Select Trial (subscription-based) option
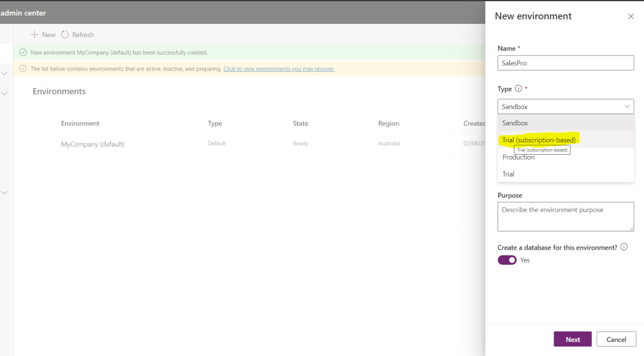The height and width of the screenshot is (356, 644). (x=539, y=140)
